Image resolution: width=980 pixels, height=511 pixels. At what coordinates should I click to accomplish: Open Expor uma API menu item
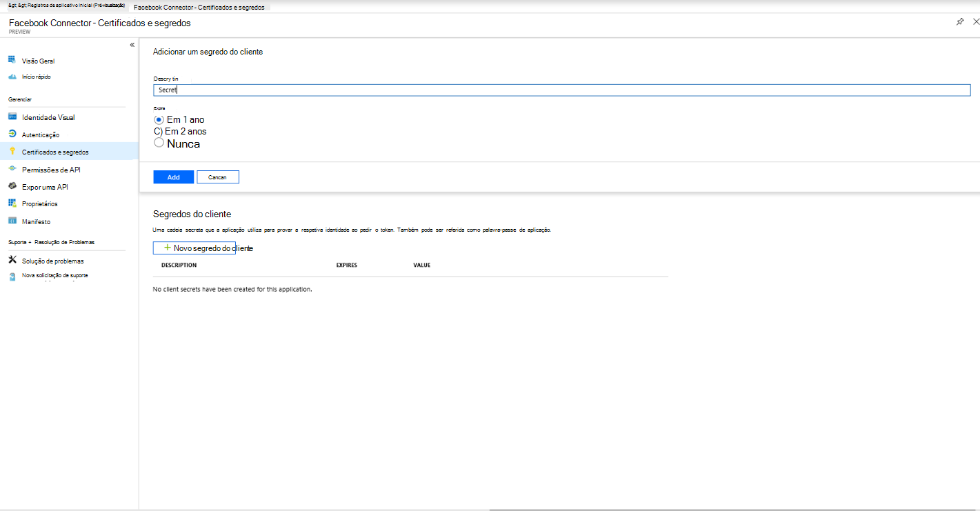45,187
